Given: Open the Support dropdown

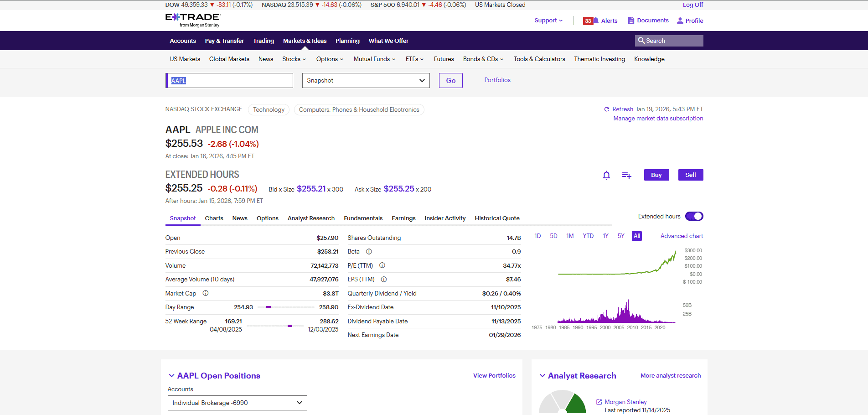Looking at the screenshot, I should click(548, 21).
